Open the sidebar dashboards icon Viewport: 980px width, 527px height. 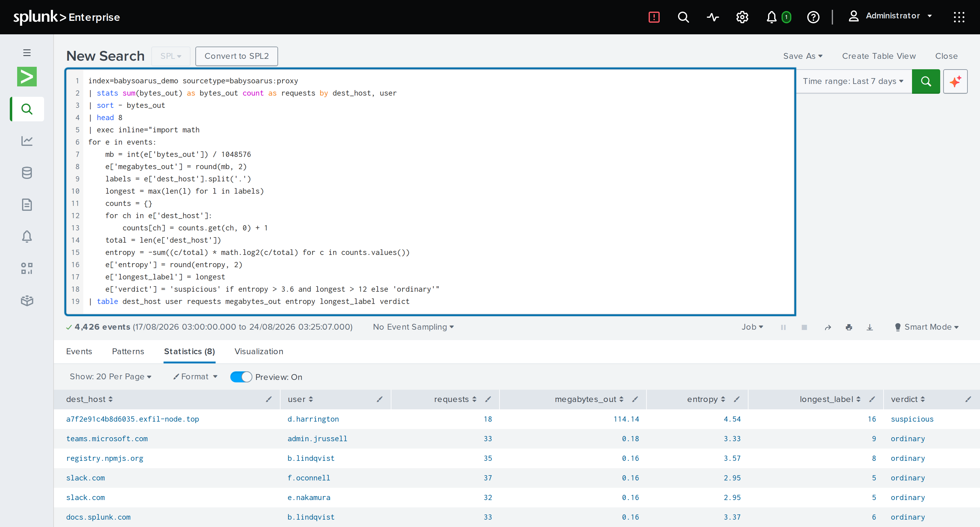(x=27, y=268)
